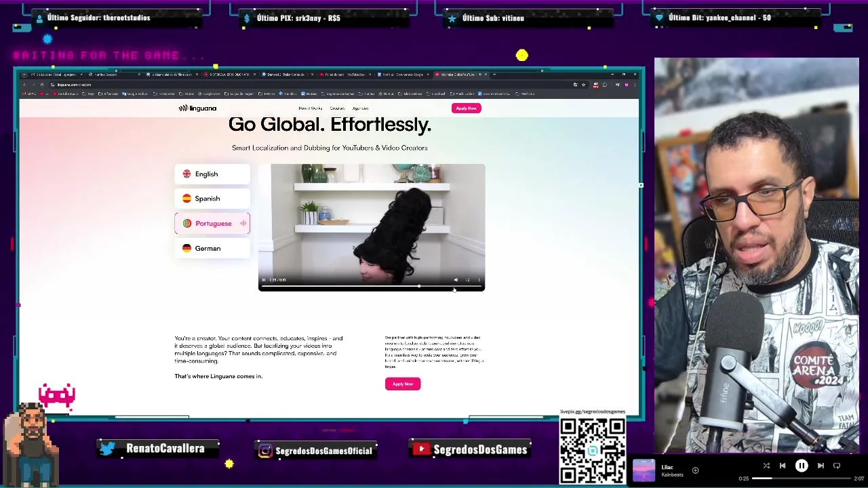This screenshot has width=868, height=488.
Task: Click the SegredosDosGames YouTube label
Action: (x=480, y=449)
